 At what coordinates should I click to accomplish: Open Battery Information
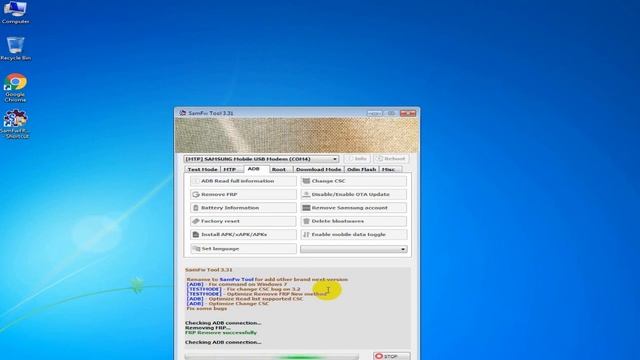pos(243,208)
